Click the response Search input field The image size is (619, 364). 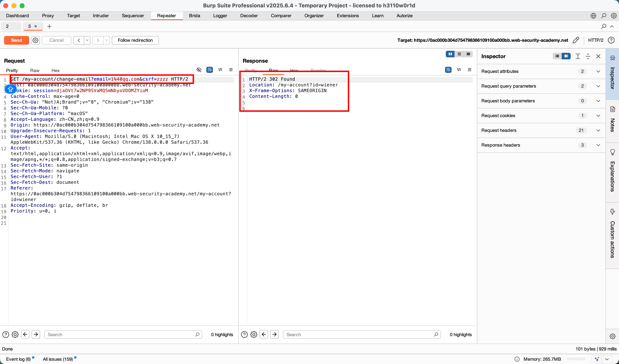(359, 335)
